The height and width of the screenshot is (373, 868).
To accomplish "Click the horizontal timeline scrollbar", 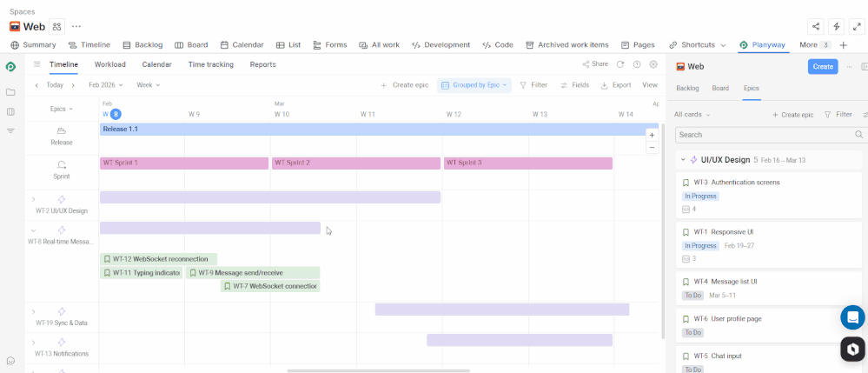I will 378,370.
